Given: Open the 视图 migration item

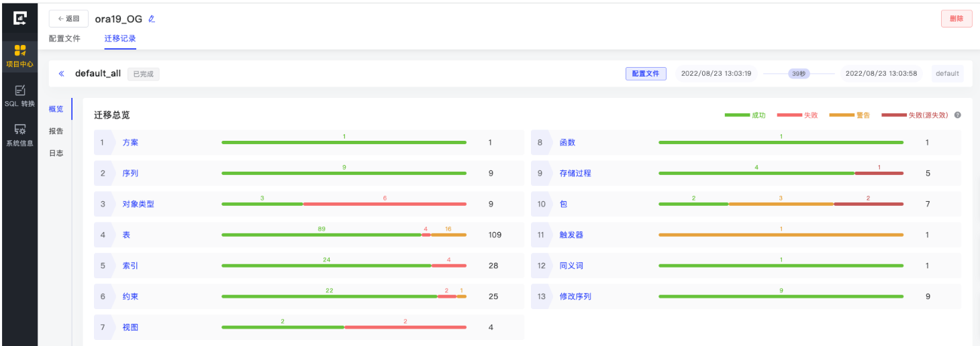Looking at the screenshot, I should [x=130, y=328].
